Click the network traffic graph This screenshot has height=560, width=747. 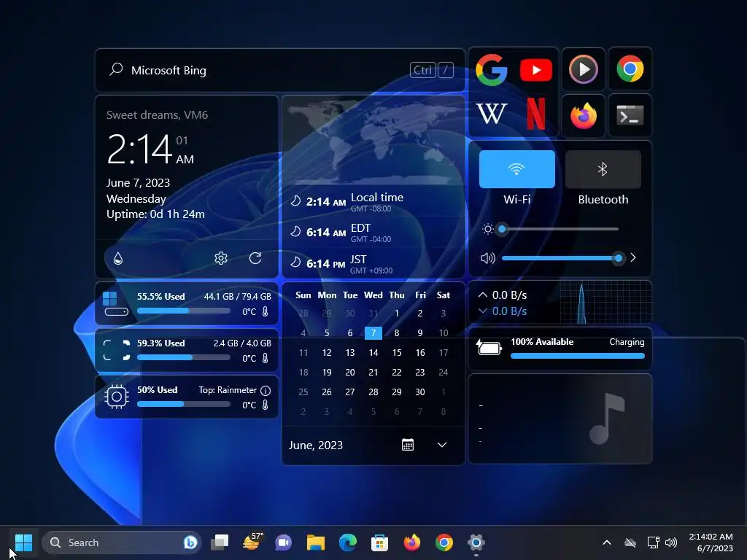(x=606, y=303)
